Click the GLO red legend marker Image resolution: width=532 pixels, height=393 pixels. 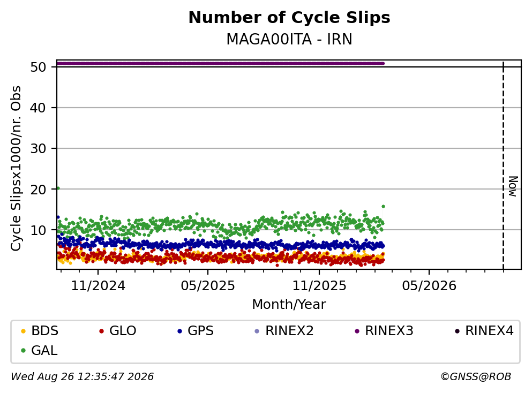pyautogui.click(x=101, y=331)
